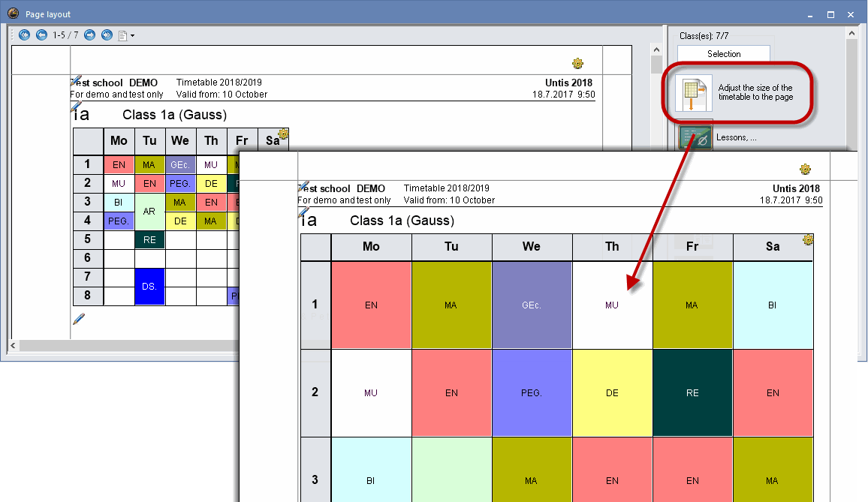Open the dropdown arrow next to the document icon
Screen dimensions: 868x502
[132, 36]
